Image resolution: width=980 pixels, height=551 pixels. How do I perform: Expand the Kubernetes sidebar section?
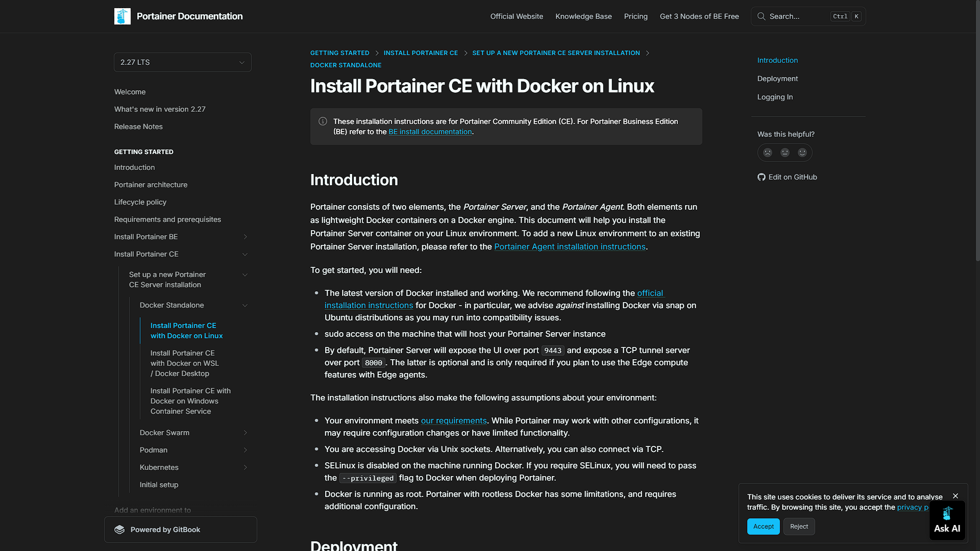245,467
